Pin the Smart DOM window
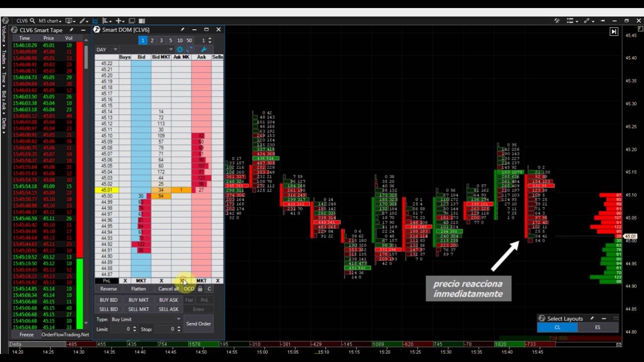644x362 pixels. [183, 30]
